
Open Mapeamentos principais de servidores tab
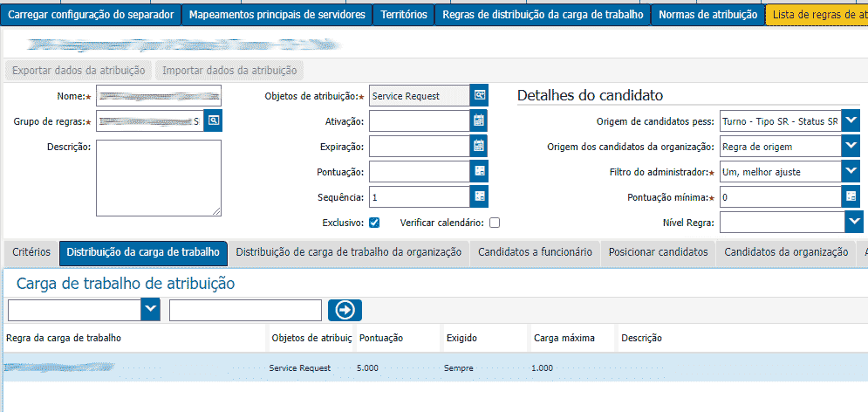(277, 14)
